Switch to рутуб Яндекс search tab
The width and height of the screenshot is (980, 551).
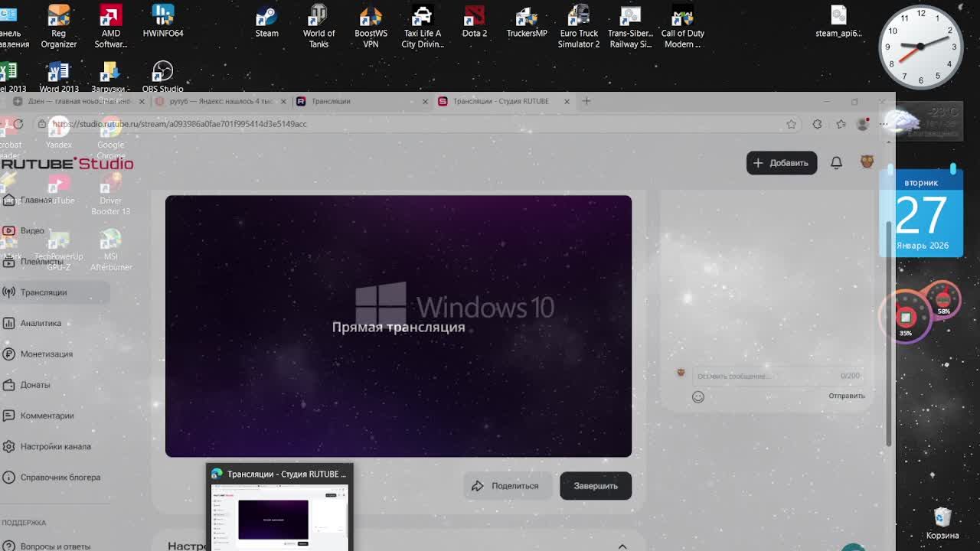[219, 101]
